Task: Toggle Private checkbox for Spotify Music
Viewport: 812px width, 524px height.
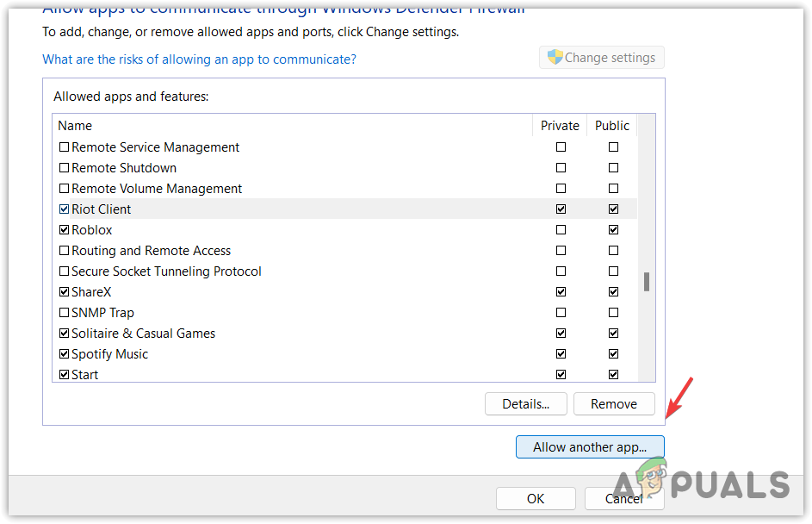Action: tap(561, 354)
